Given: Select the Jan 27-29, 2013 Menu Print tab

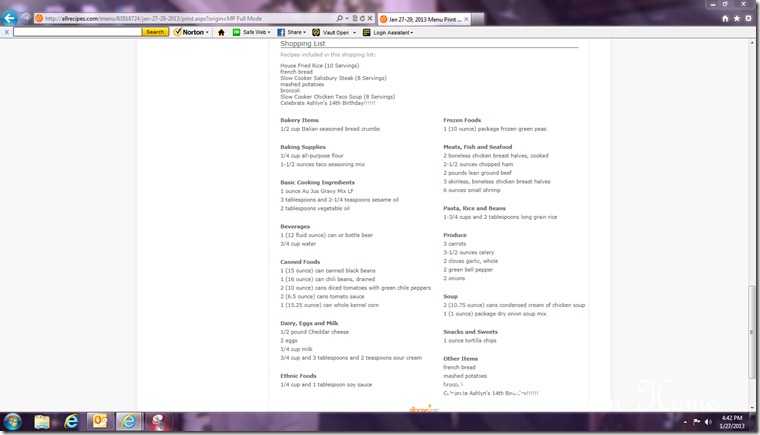Looking at the screenshot, I should pos(424,19).
